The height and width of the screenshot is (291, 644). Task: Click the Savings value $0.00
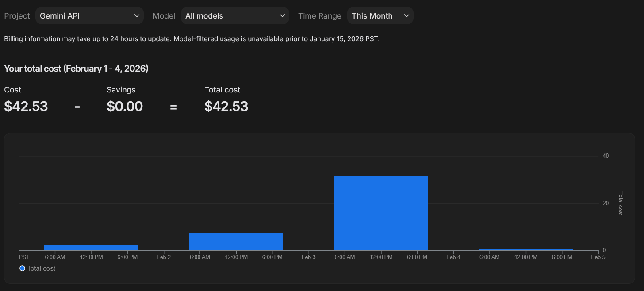125,106
